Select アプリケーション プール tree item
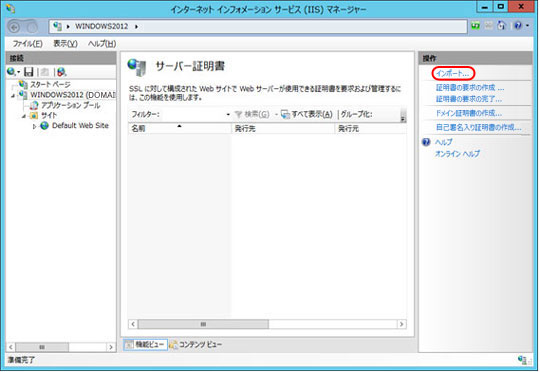The height and width of the screenshot is (372, 540). [x=71, y=105]
